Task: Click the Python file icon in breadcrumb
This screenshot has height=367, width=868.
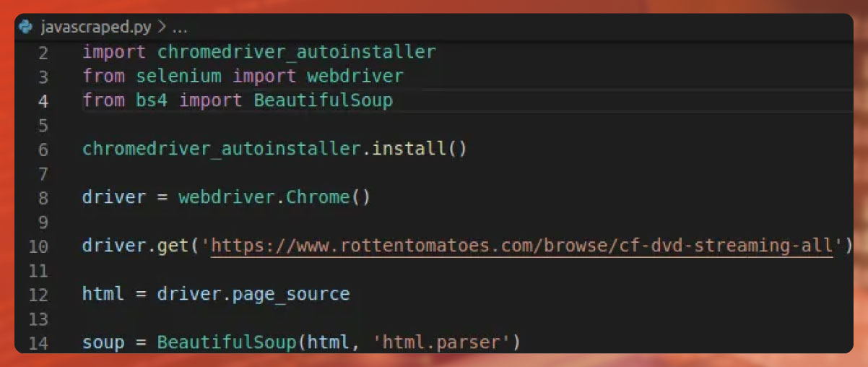Action: pos(27,27)
